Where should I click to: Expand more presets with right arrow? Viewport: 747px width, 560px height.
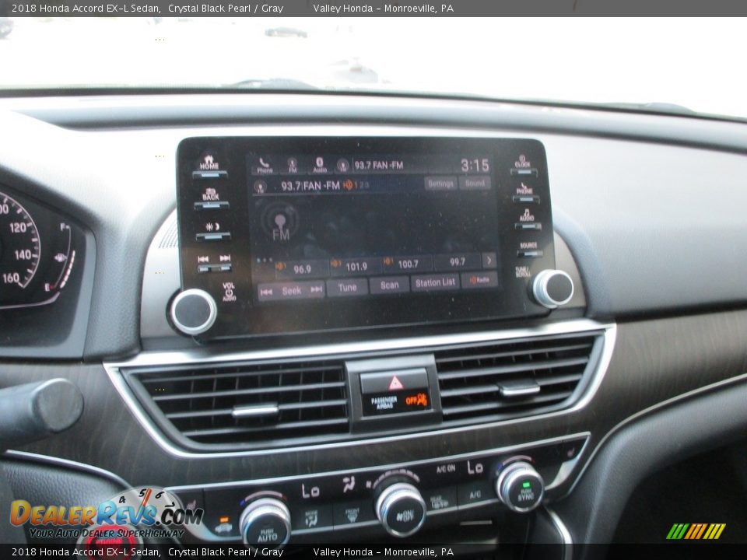click(489, 261)
